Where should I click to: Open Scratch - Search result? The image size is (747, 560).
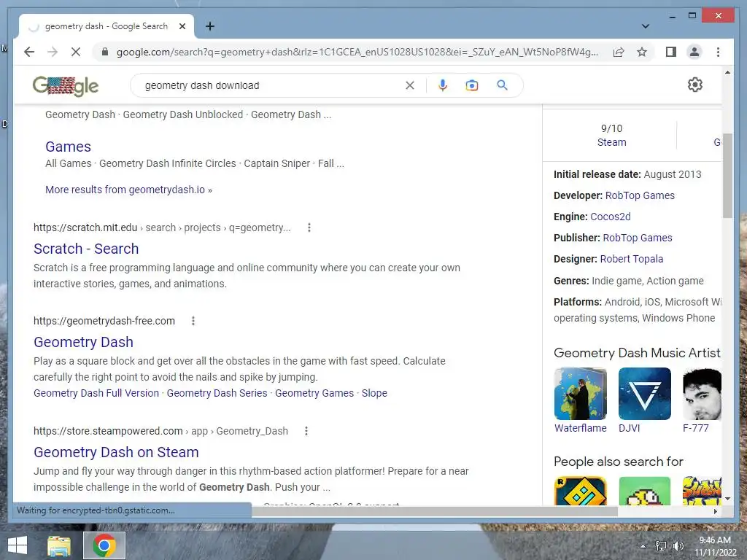(x=86, y=249)
